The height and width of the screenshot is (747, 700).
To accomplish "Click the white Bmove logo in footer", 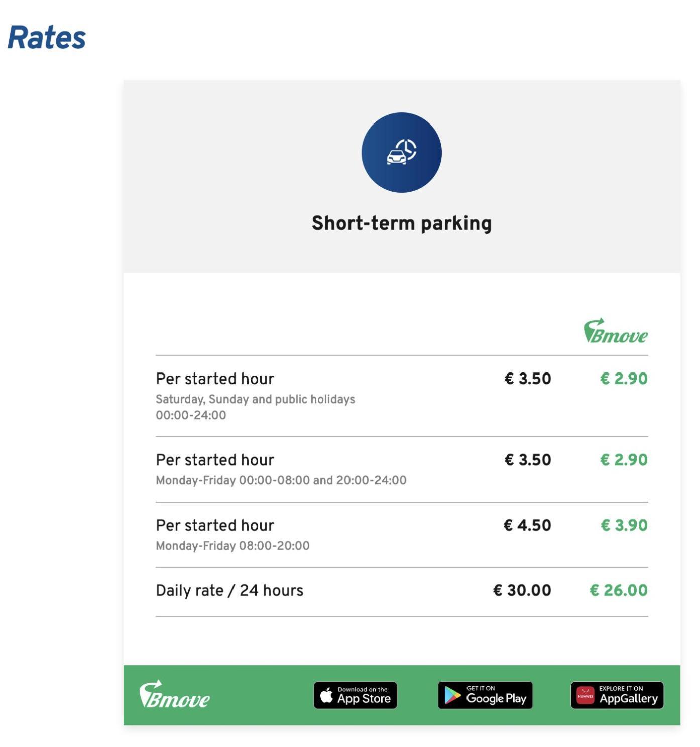I will pos(174,695).
